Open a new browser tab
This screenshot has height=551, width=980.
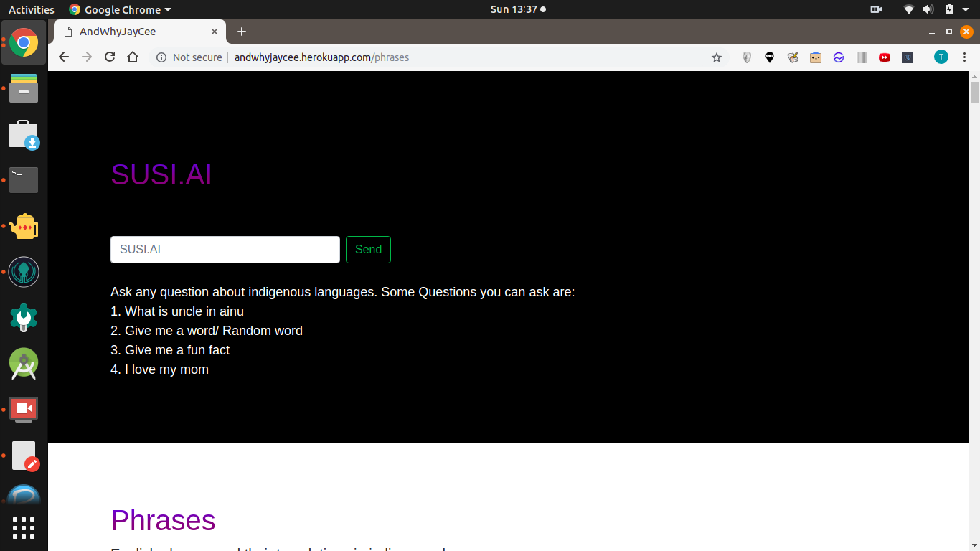[x=242, y=32]
